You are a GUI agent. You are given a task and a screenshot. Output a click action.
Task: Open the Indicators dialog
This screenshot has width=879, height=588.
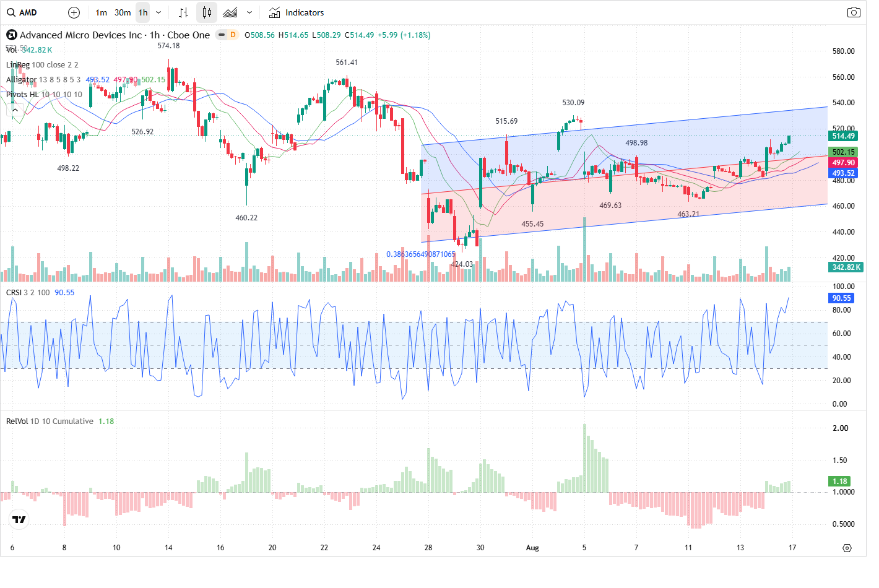(297, 12)
